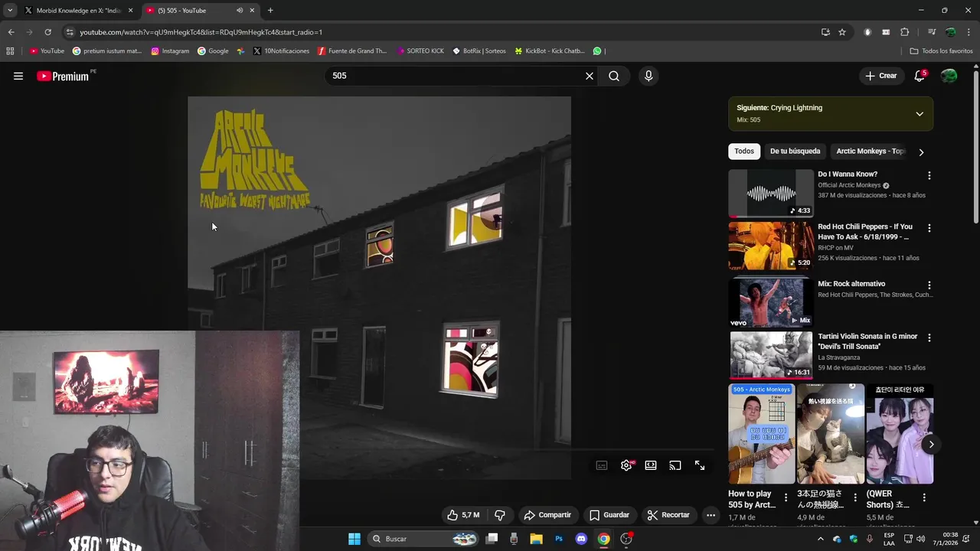Click the taskbar Buscar search box
Viewport: 980px width, 551px height.
click(x=423, y=539)
